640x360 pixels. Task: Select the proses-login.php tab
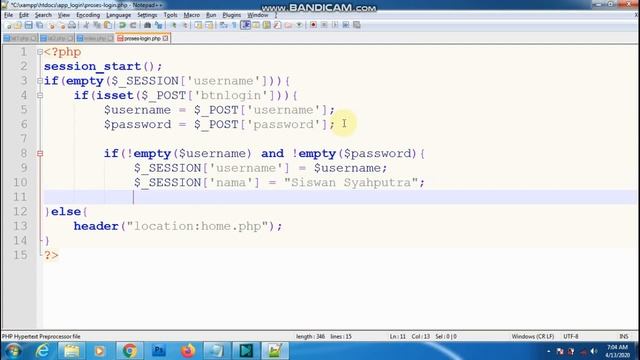[x=142, y=38]
